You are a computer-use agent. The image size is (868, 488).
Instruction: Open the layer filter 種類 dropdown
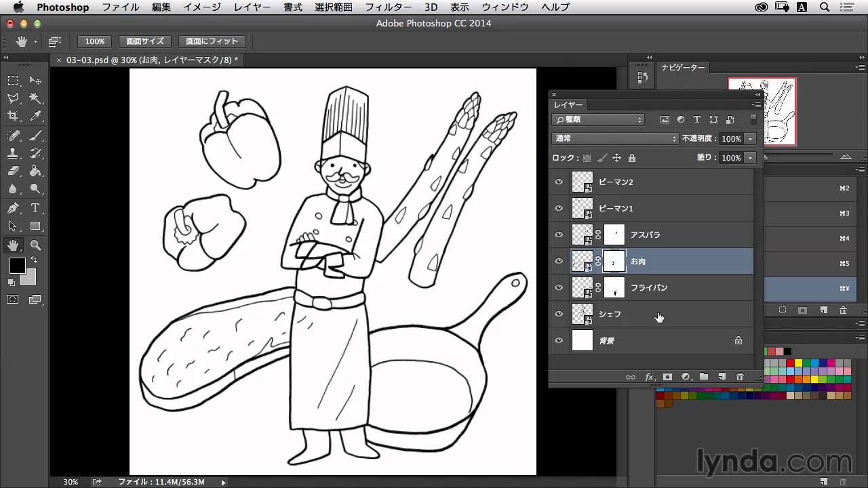click(598, 119)
